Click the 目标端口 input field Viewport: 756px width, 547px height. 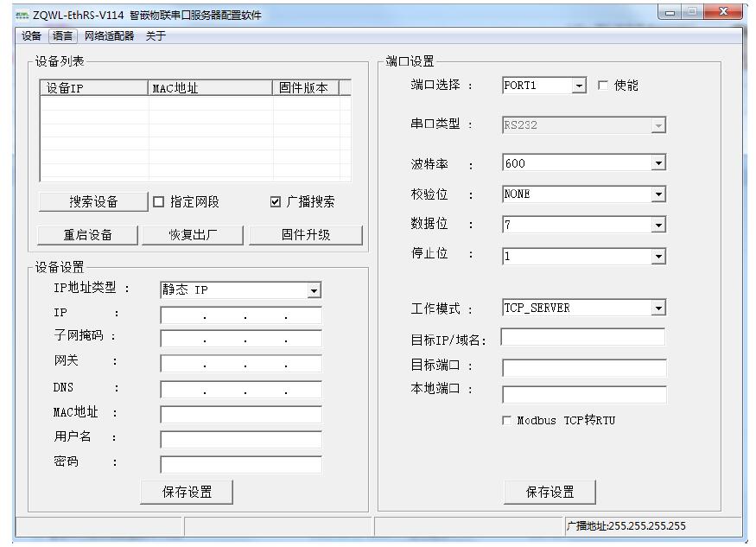point(584,368)
